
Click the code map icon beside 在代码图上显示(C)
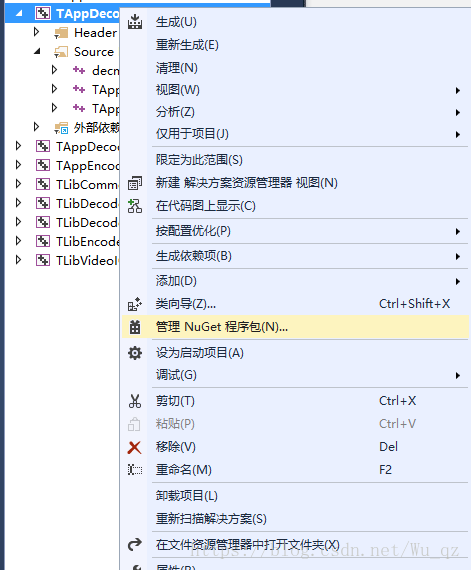(x=135, y=206)
